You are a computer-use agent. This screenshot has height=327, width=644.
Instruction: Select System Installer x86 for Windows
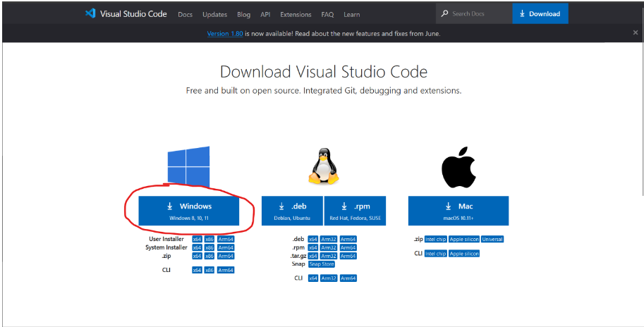(x=209, y=248)
